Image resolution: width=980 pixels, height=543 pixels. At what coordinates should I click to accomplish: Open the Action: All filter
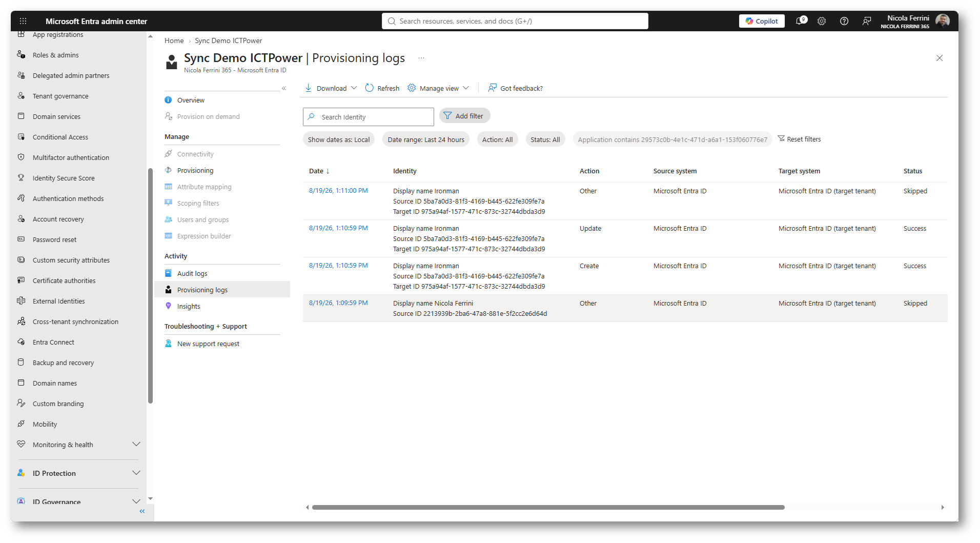coord(498,139)
